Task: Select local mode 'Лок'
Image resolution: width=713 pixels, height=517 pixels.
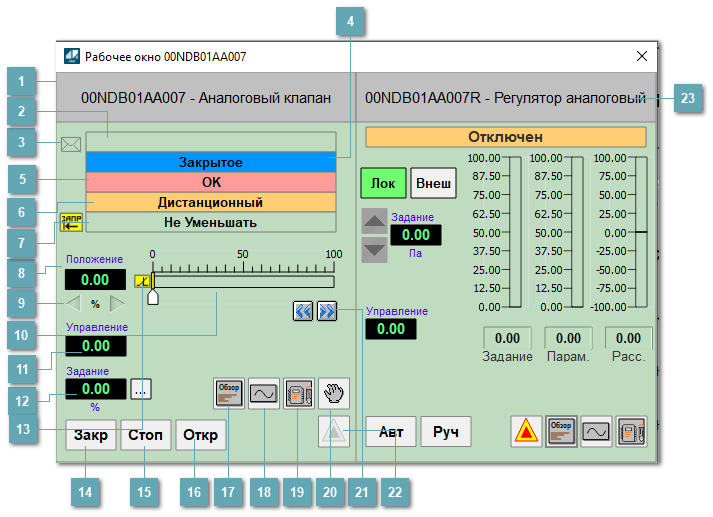Action: [383, 184]
